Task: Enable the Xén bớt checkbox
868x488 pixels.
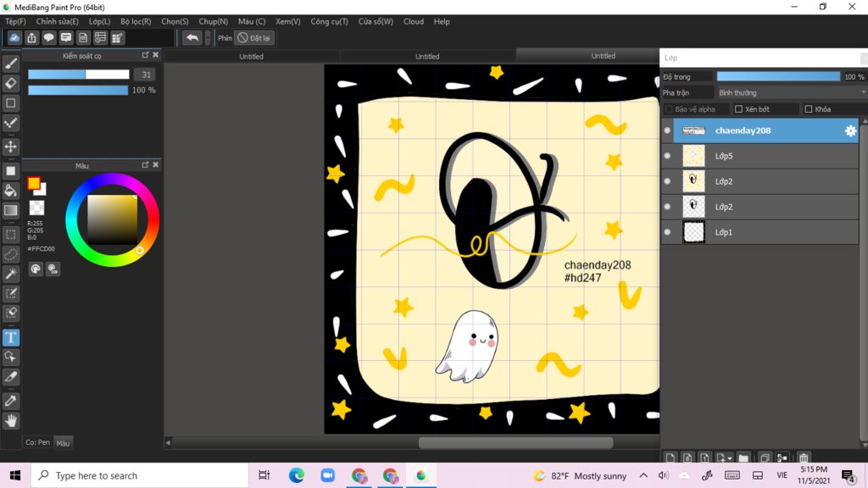Action: (x=738, y=109)
